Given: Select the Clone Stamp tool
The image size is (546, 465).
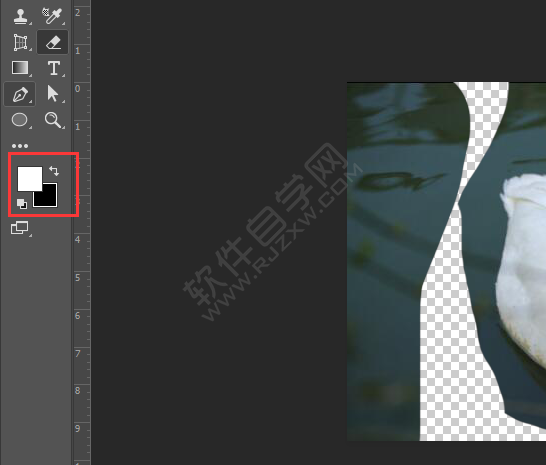Looking at the screenshot, I should pyautogui.click(x=20, y=16).
